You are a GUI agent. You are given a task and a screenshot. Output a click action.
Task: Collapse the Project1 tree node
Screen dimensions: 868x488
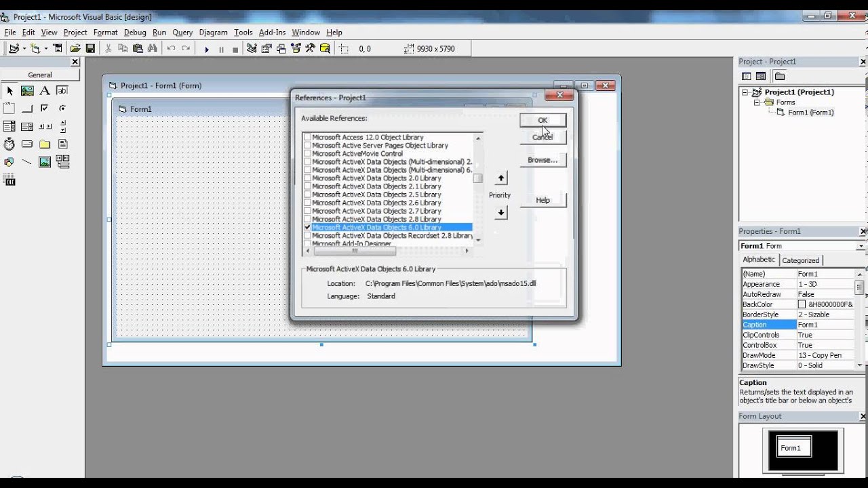(x=745, y=92)
